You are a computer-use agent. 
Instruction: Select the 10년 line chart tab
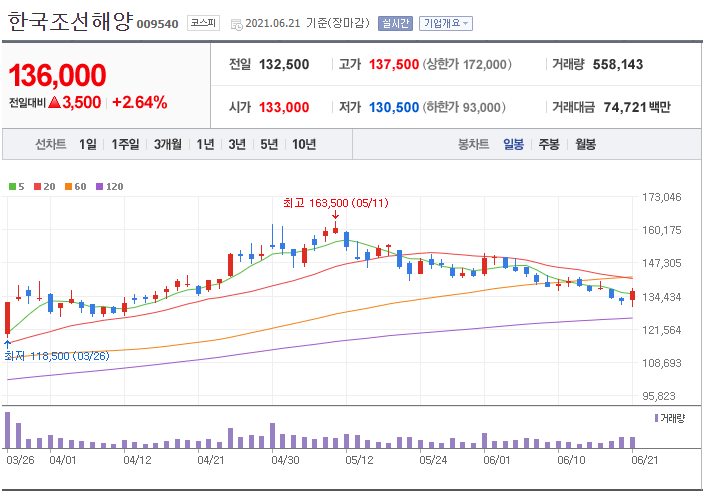[x=304, y=144]
